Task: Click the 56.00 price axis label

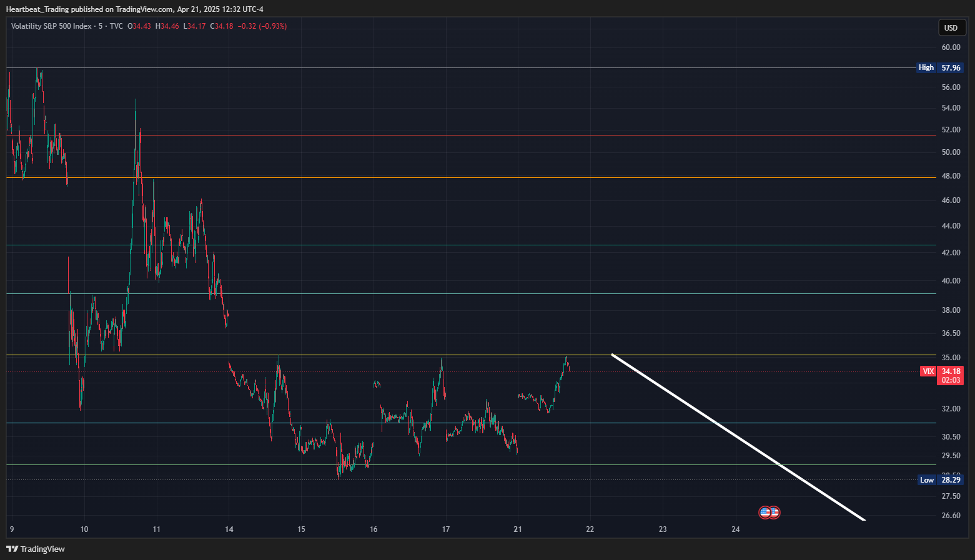Action: click(951, 87)
